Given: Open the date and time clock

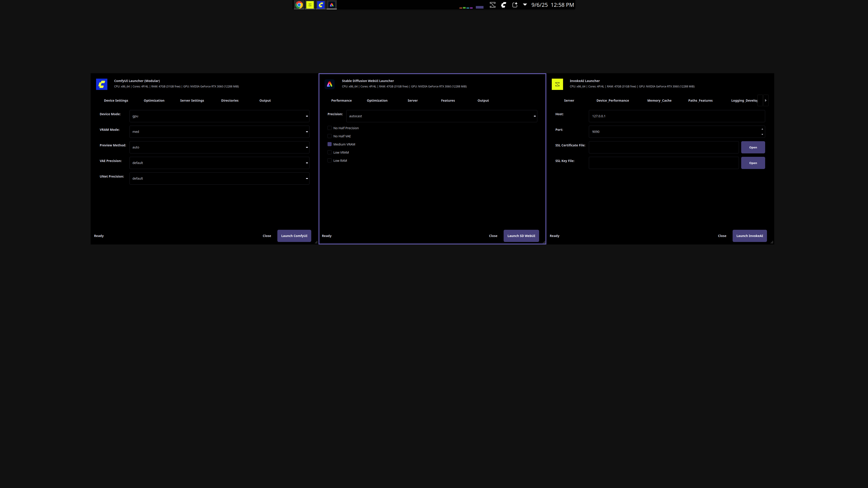Looking at the screenshot, I should [553, 5].
